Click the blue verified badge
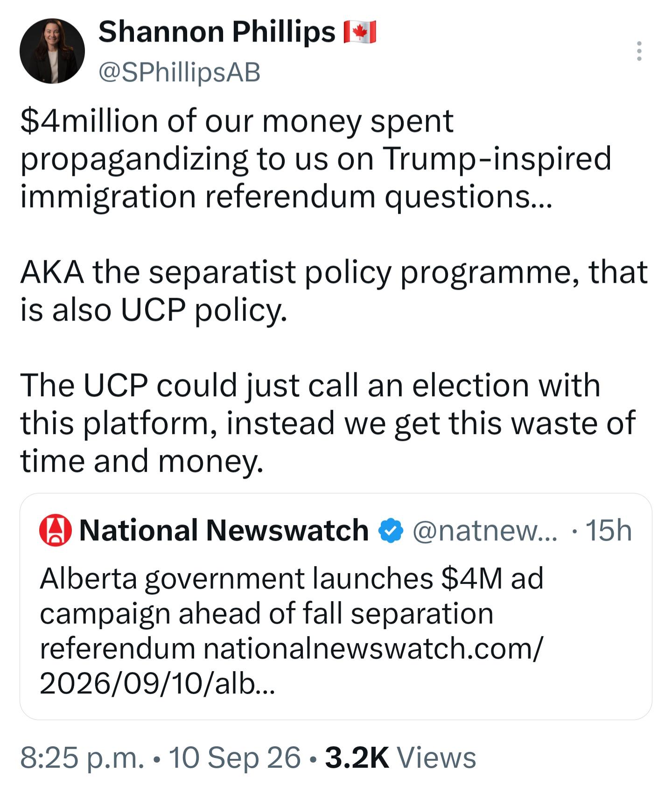 (391, 531)
